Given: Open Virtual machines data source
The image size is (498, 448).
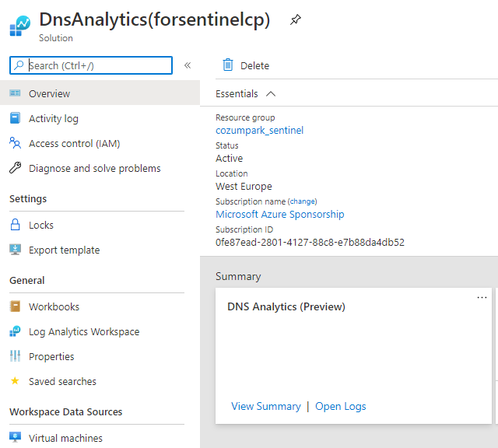Looking at the screenshot, I should click(65, 438).
